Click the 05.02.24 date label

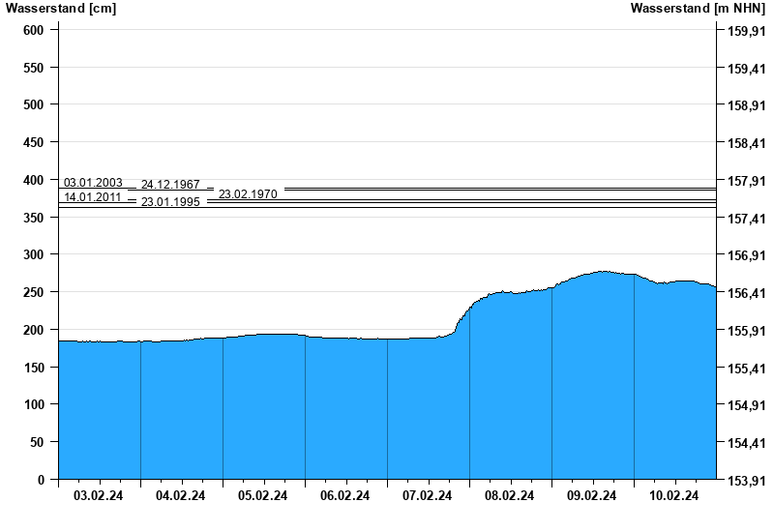(x=262, y=495)
